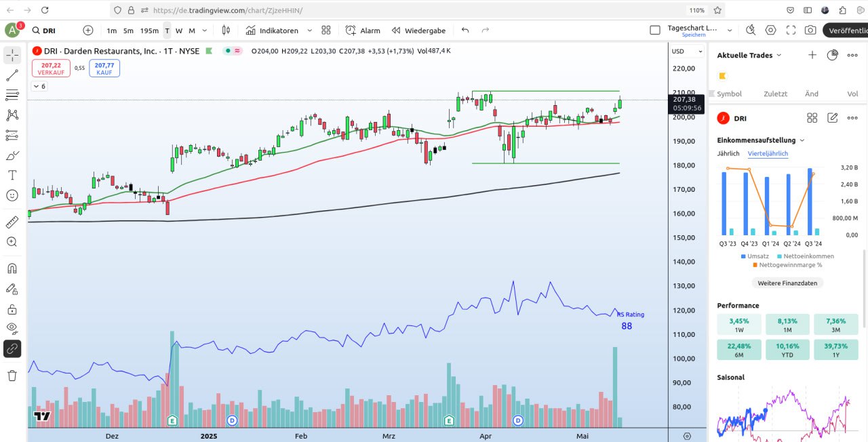Expand the time interval dropdown arrow
This screenshot has width=868, height=442.
(x=205, y=31)
